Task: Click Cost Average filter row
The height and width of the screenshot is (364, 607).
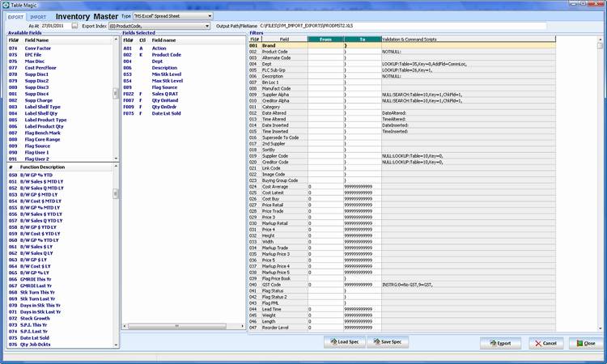Action: tap(401, 186)
